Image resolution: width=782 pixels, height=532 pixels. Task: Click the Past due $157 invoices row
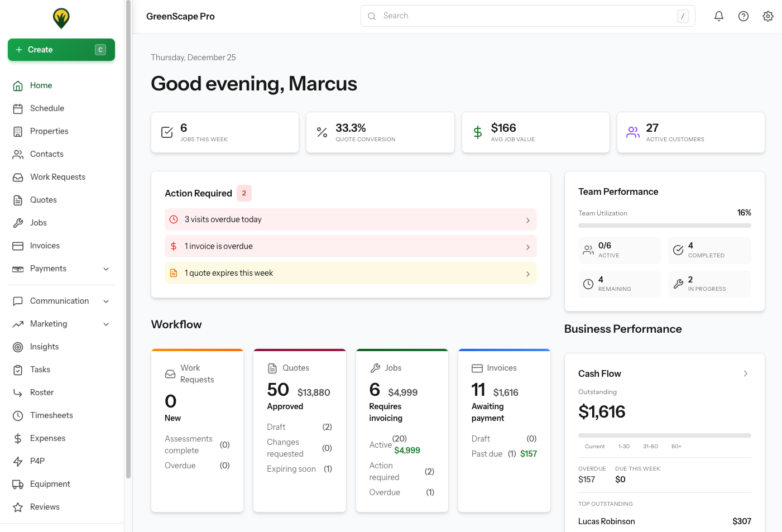coord(504,454)
